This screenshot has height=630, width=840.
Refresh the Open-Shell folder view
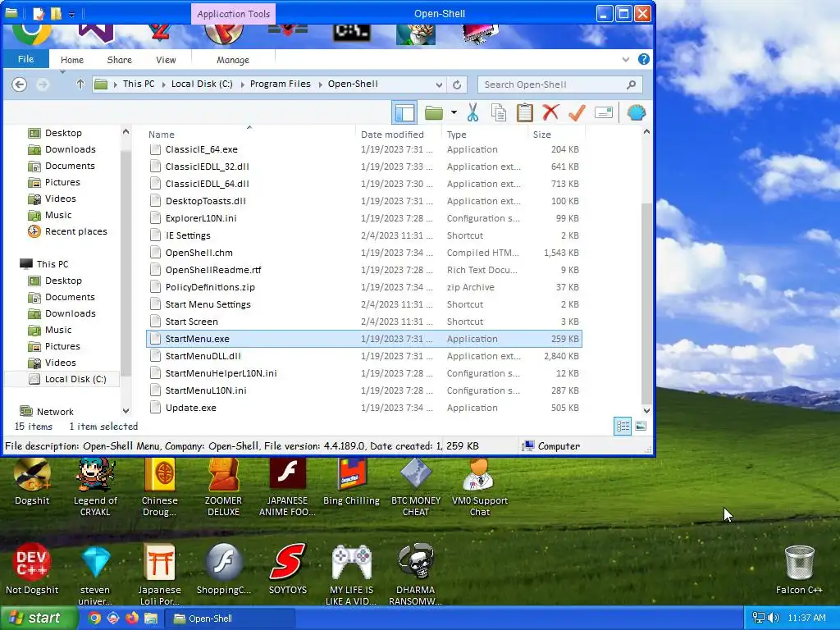pos(457,84)
